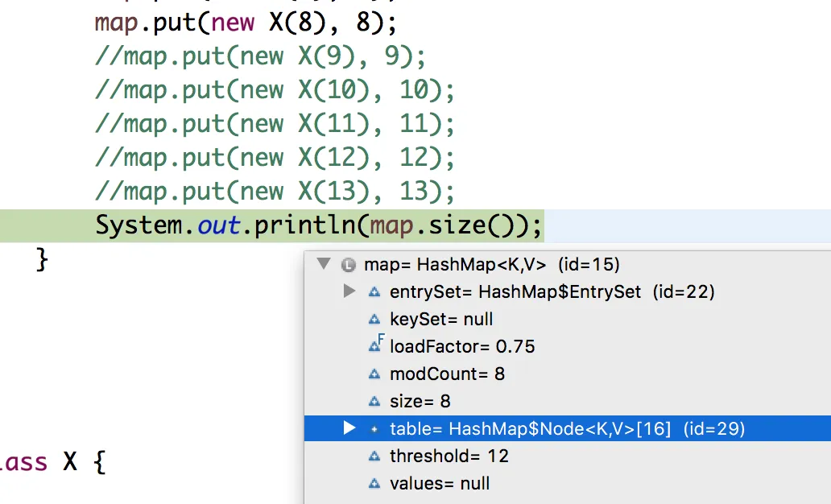Click the commented line '//map.put(new X(11), 11);'
Screen dimensions: 831x504
(x=275, y=124)
